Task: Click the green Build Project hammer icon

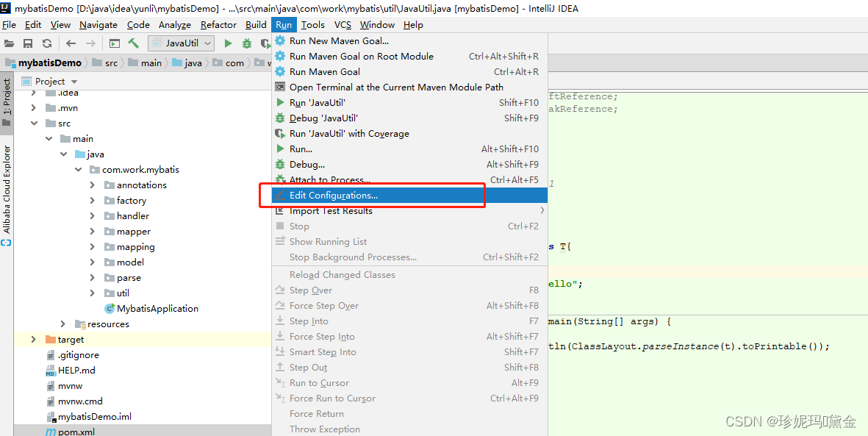Action: click(133, 43)
